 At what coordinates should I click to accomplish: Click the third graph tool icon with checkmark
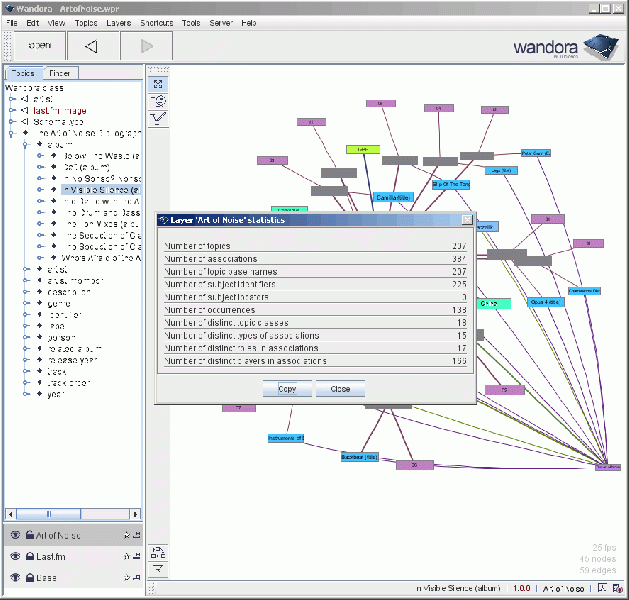158,118
